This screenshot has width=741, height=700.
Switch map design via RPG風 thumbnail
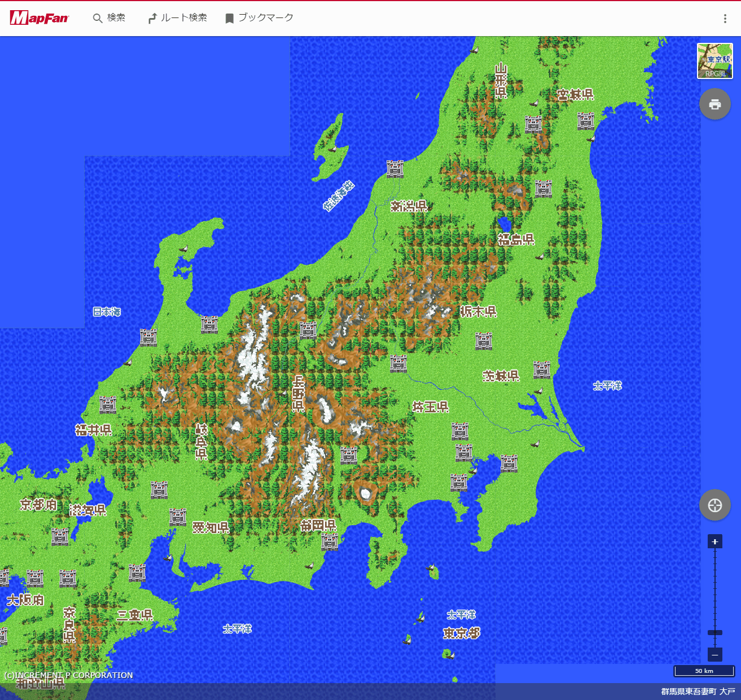click(715, 61)
